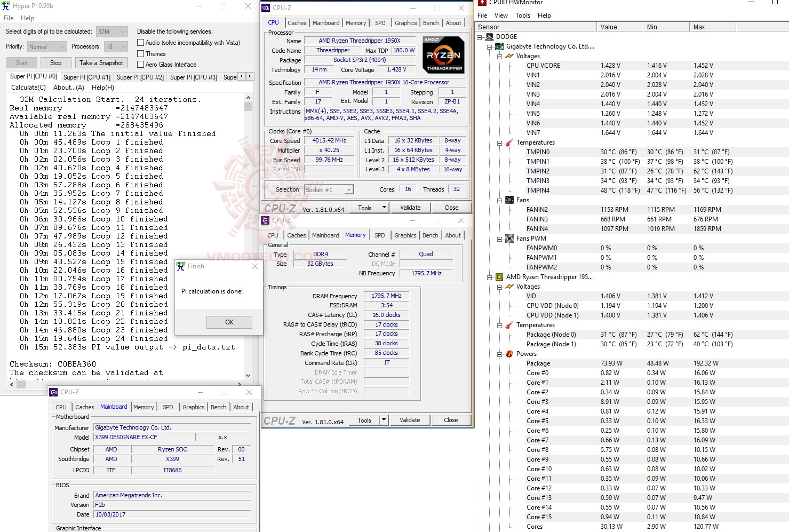Click the Fans icon in the HWMonitor tree
The width and height of the screenshot is (789, 532).
[509, 200]
